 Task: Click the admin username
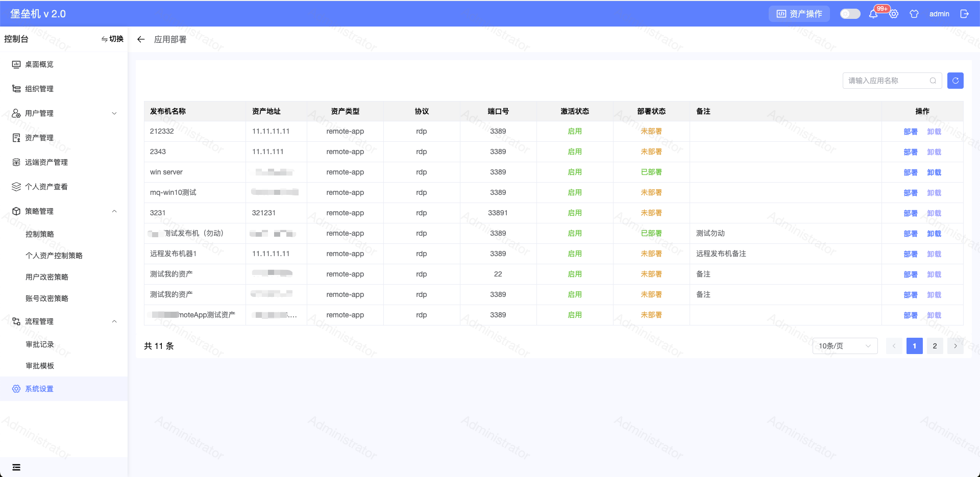click(x=939, y=14)
